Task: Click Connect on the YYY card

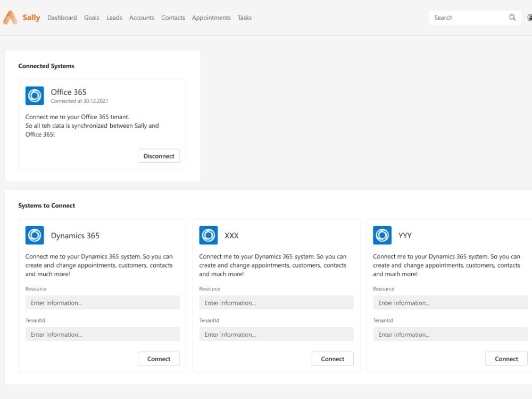Action: 506,359
